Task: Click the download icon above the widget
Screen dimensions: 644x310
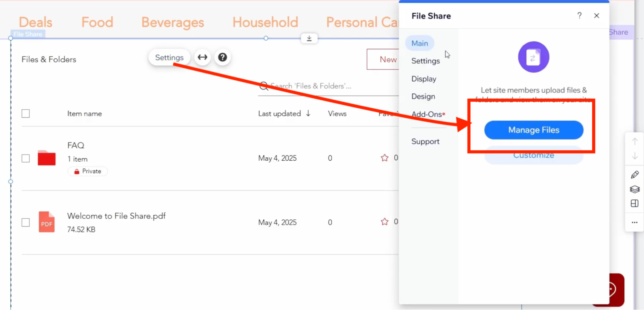Action: (309, 38)
